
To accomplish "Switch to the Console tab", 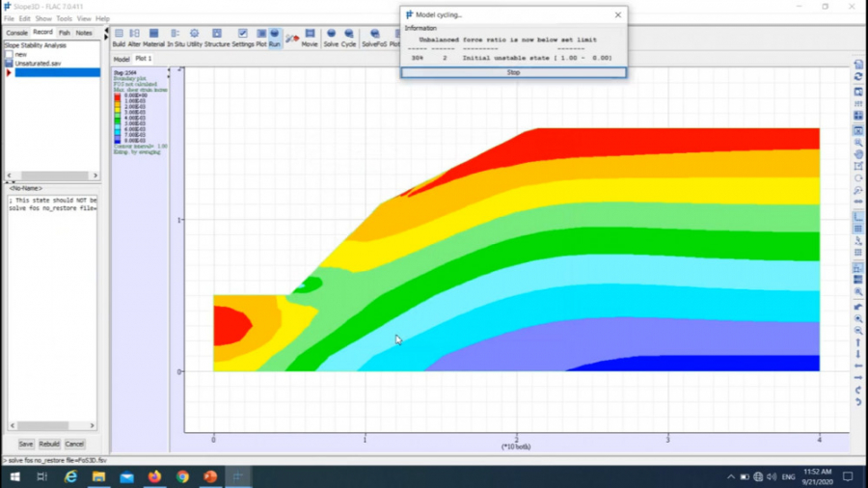I will (x=16, y=33).
